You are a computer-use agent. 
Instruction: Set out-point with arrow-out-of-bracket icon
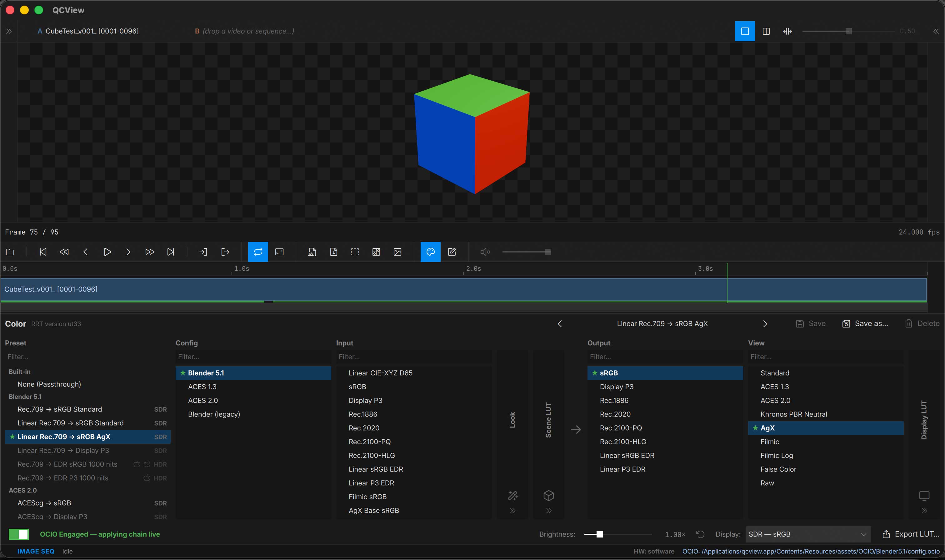pos(225,252)
